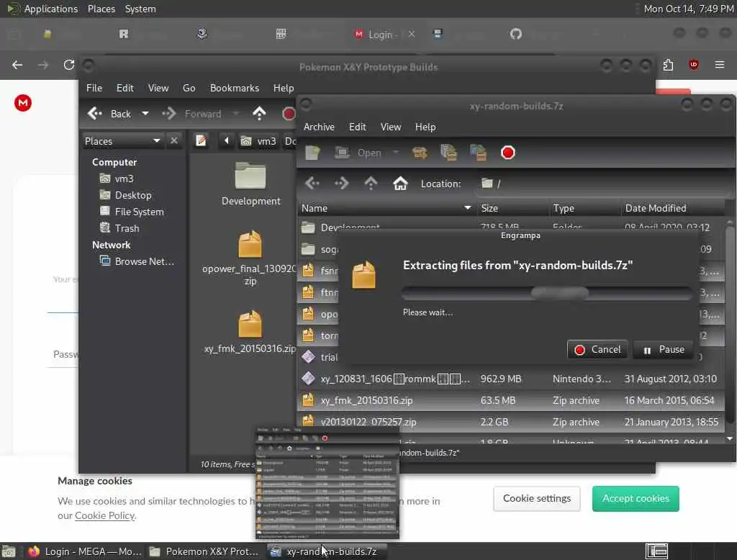This screenshot has height=560, width=737.
Task: Expand the Open recent dropdown arrow in Engrampa
Action: [x=396, y=153]
